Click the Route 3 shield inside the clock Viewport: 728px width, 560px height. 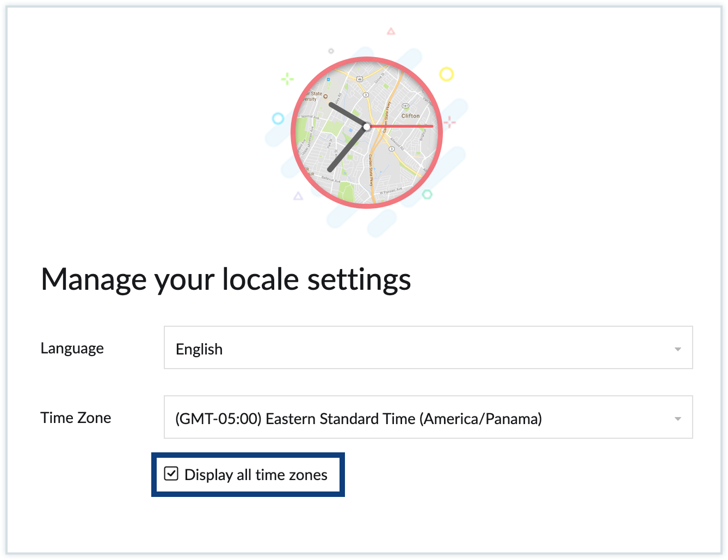366,94
